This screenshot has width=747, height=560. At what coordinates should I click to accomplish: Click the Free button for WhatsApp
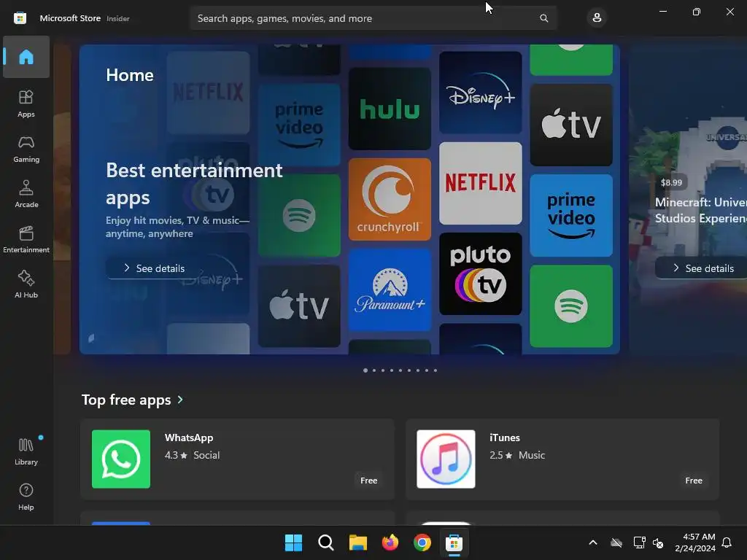point(368,481)
